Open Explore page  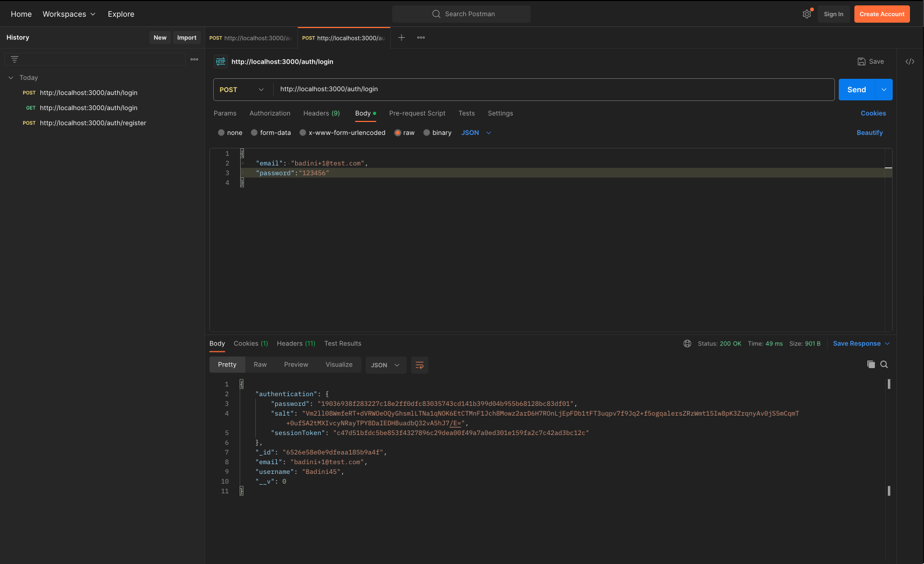(x=121, y=14)
